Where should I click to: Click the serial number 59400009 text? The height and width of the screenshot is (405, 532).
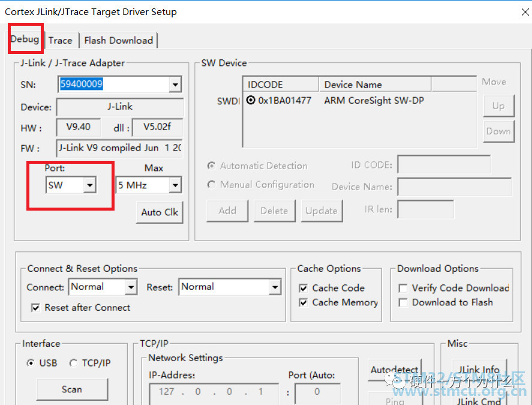tap(82, 84)
